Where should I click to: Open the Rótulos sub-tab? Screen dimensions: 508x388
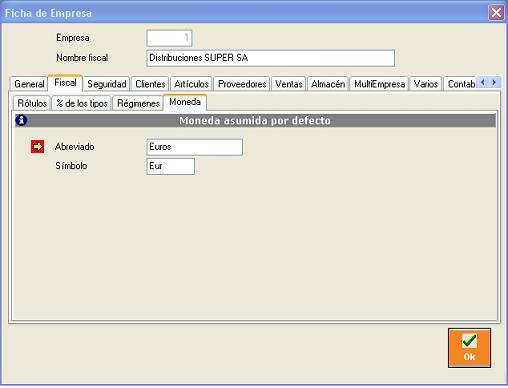pyautogui.click(x=32, y=103)
